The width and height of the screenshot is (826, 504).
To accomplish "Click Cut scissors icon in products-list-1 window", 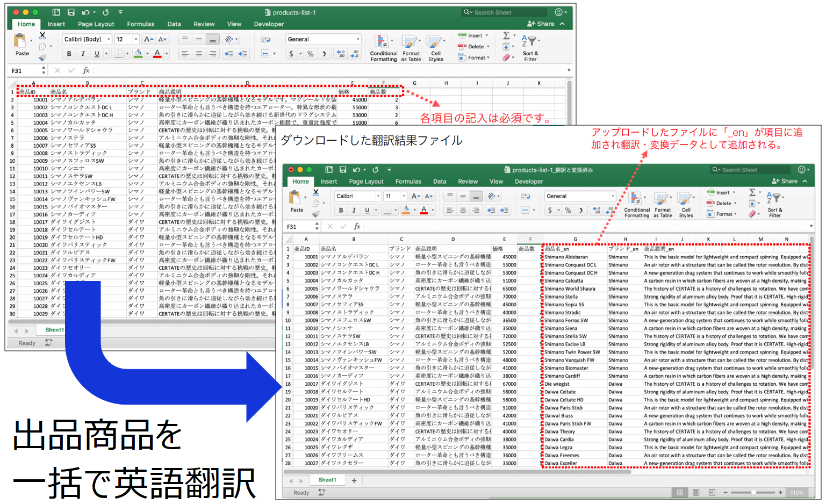I will (42, 35).
